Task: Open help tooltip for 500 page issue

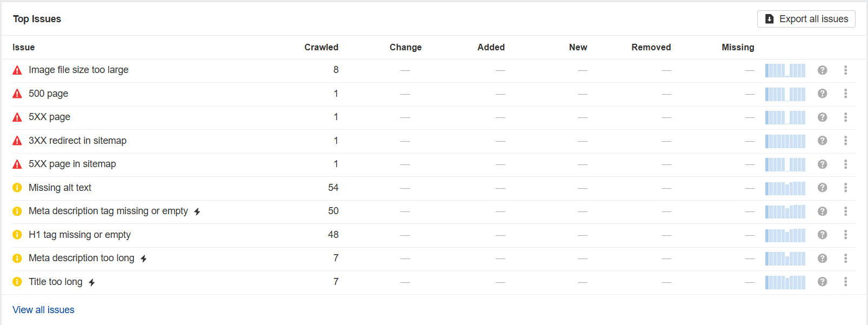Action: (x=822, y=94)
